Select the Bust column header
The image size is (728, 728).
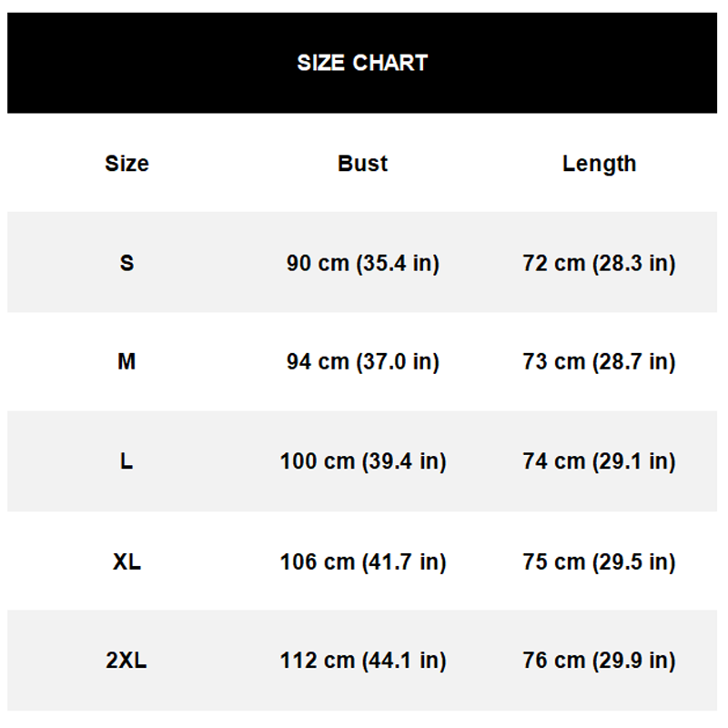tap(362, 164)
